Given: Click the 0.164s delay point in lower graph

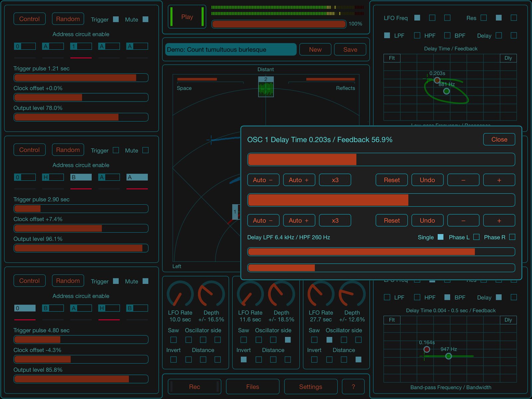Looking at the screenshot, I should click(427, 349).
